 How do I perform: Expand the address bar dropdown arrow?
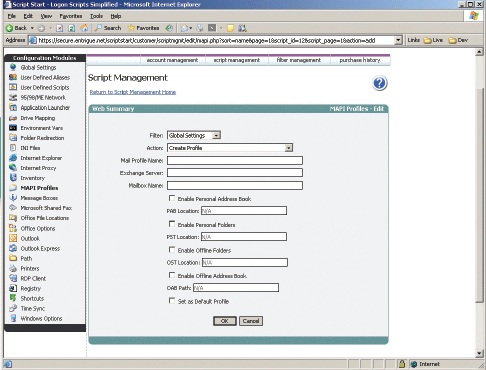point(398,40)
